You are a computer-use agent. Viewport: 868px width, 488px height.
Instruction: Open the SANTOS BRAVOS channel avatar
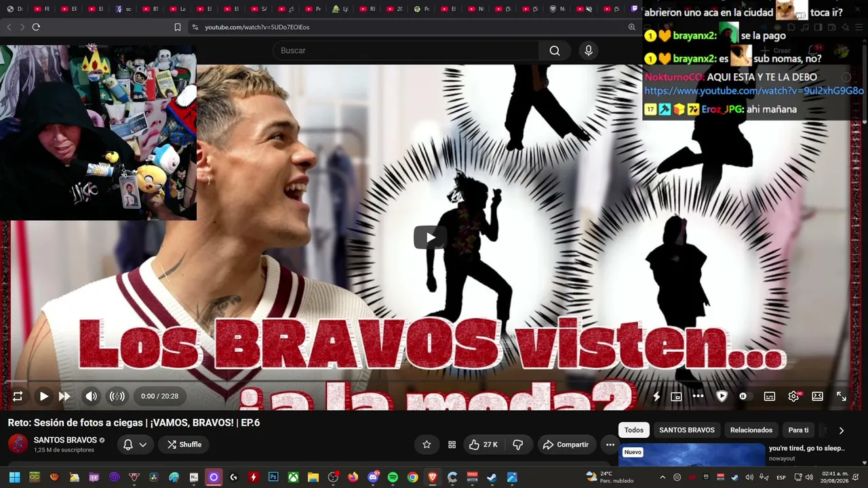click(18, 445)
